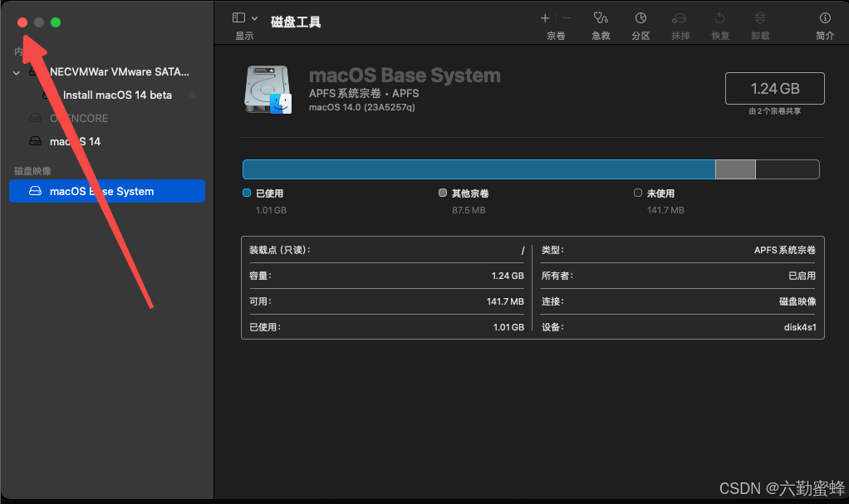
Task: Eject Install macOS 14 beta volume
Action: tap(193, 95)
